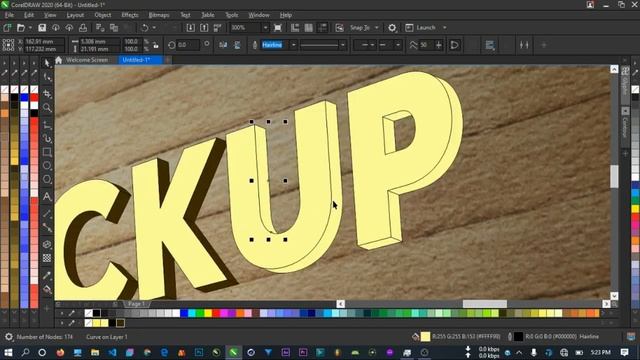Toggle Show grid button
The height and width of the screenshot is (360, 640).
click(309, 27)
